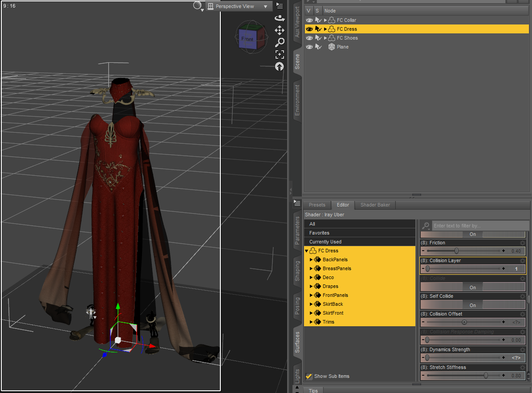Expand FrontPanels surface group
The height and width of the screenshot is (393, 532).
[x=311, y=296]
